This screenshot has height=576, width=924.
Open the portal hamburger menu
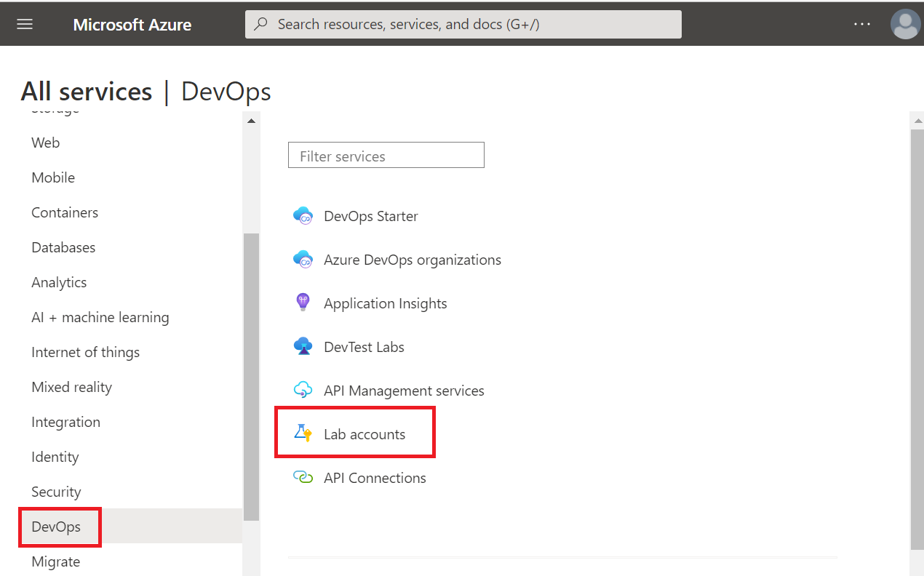pos(24,24)
